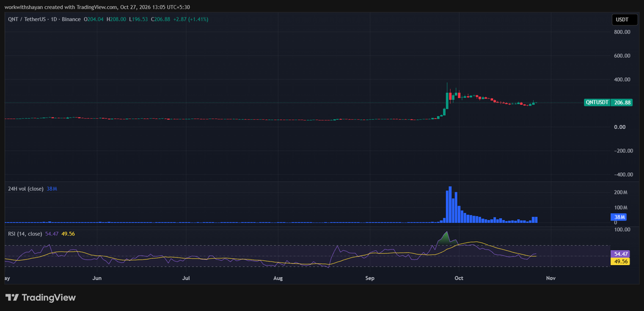
Task: Click the 38M volume tag on axis
Action: [x=619, y=217]
